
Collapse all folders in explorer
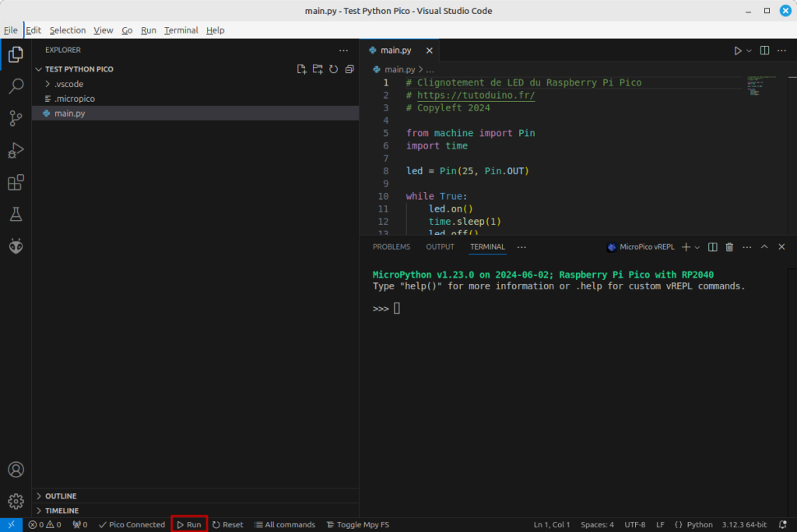point(349,69)
